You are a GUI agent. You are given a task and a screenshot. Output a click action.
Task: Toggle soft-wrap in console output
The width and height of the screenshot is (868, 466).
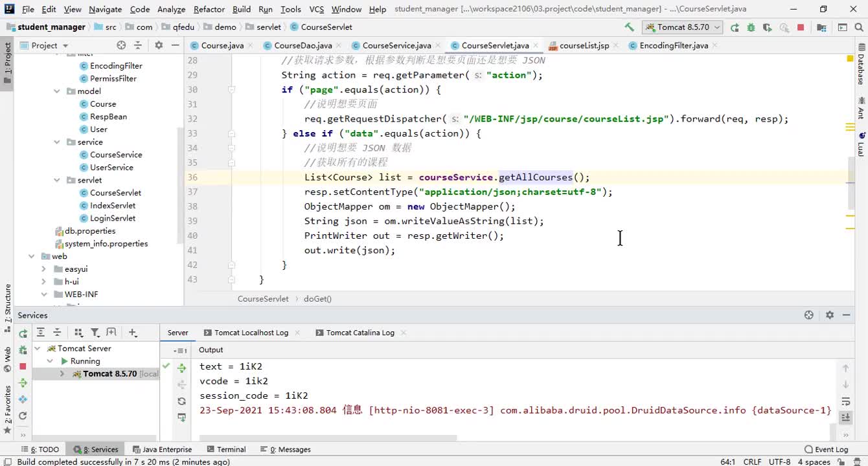tap(845, 401)
